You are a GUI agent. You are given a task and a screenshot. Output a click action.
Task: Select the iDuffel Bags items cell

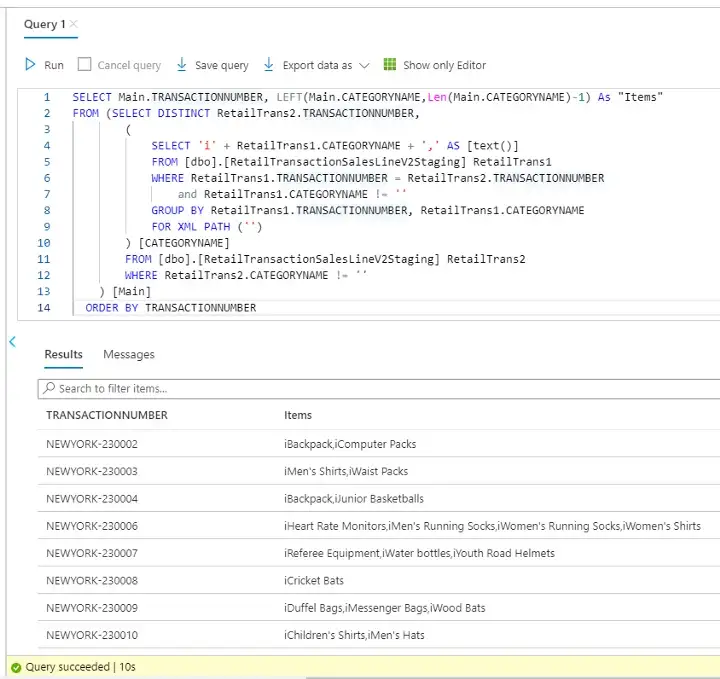(384, 608)
